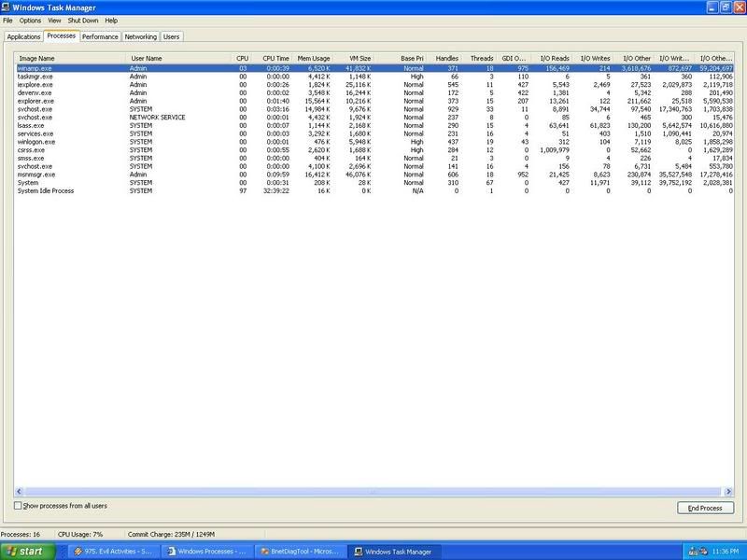
Task: Sort by Handles column header
Action: 445,58
